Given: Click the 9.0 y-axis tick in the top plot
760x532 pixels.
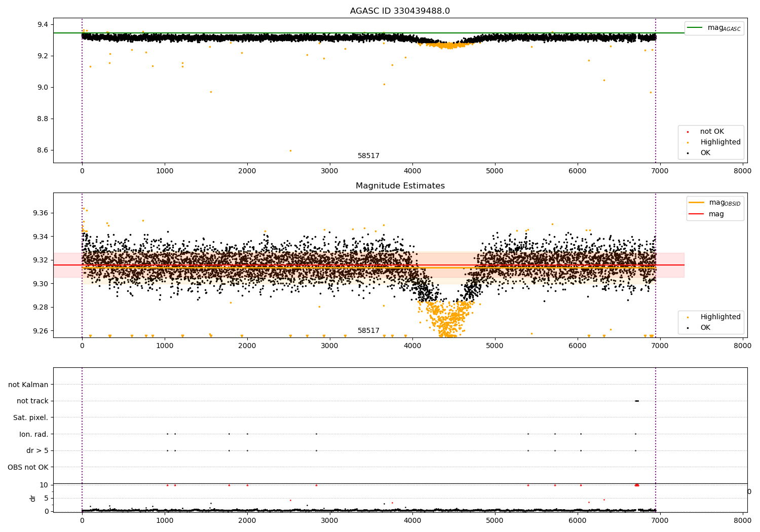Looking at the screenshot, I should pyautogui.click(x=43, y=88).
